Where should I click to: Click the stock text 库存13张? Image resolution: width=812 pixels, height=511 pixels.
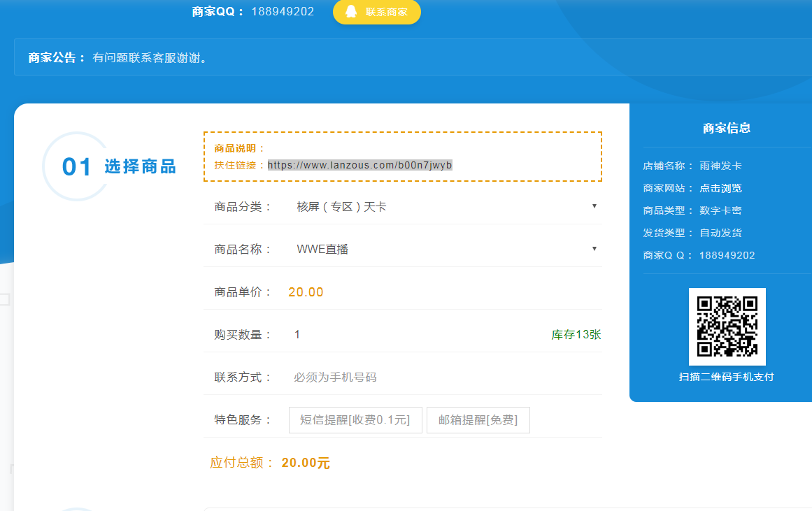tap(576, 334)
